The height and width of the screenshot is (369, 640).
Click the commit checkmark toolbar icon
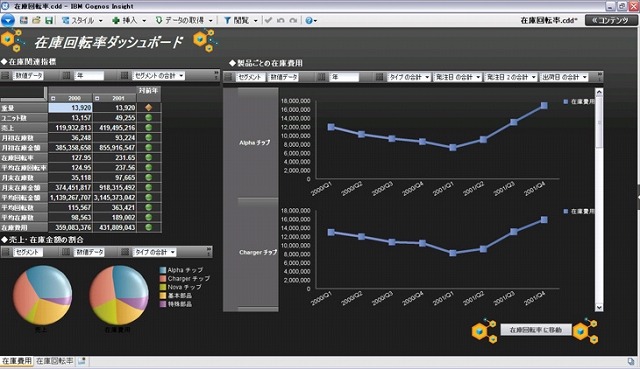point(268,20)
